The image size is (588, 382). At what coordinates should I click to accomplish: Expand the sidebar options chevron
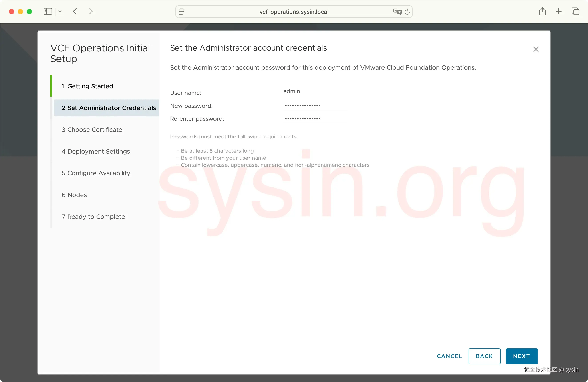point(60,11)
